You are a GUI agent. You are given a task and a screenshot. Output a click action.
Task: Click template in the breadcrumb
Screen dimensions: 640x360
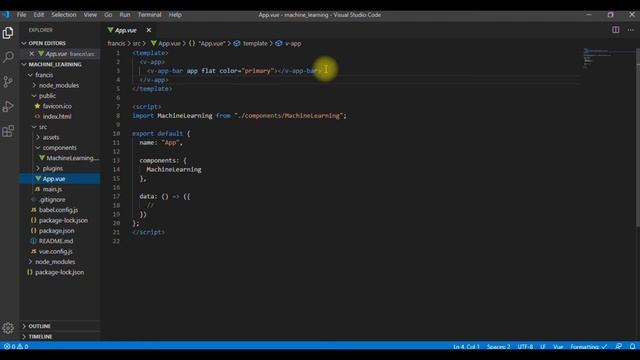tap(255, 43)
